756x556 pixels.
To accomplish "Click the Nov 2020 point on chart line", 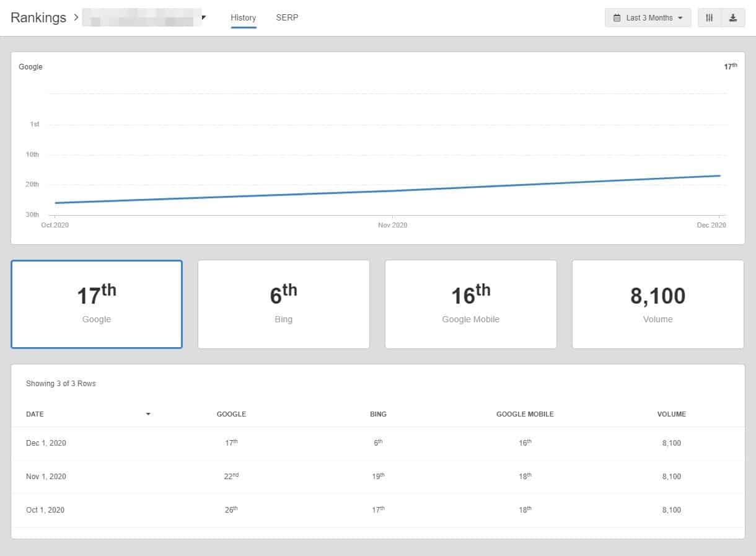I will (x=393, y=191).
